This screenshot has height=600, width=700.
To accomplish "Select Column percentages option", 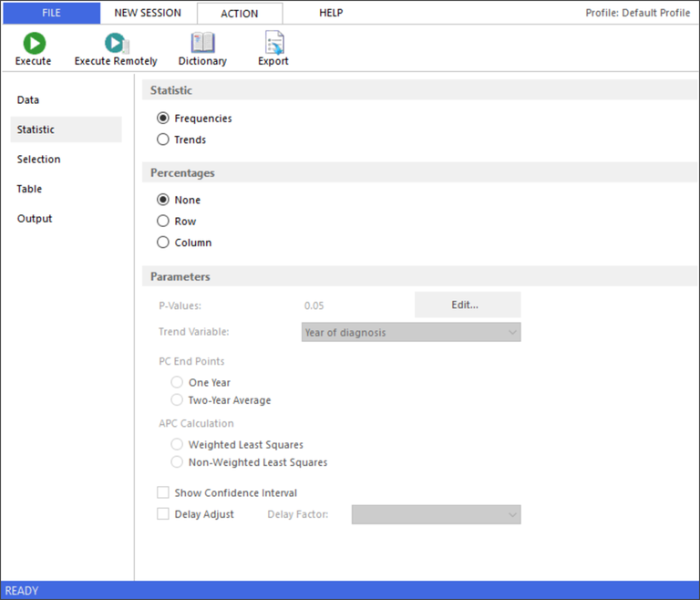I will click(x=163, y=243).
